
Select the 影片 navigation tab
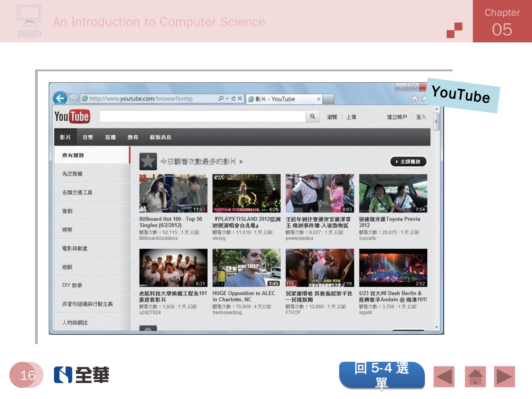coord(65,137)
